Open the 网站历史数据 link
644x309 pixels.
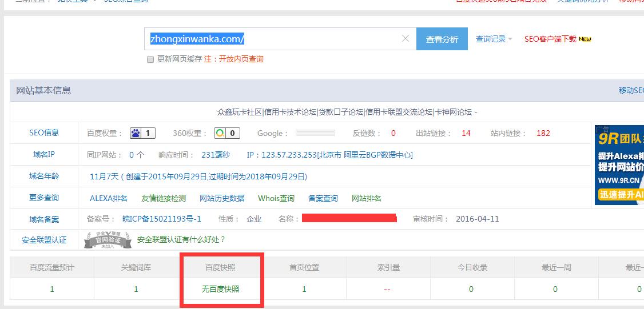point(222,198)
